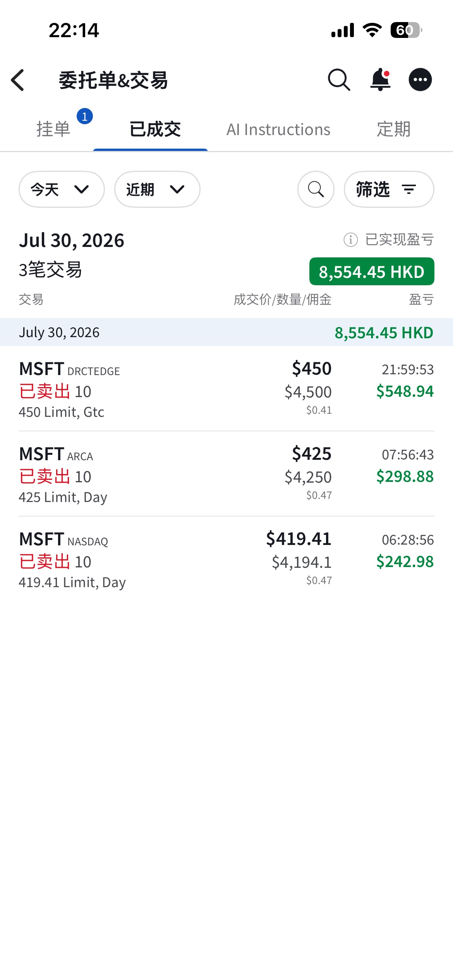Switch to the 挂单 tab

[53, 129]
